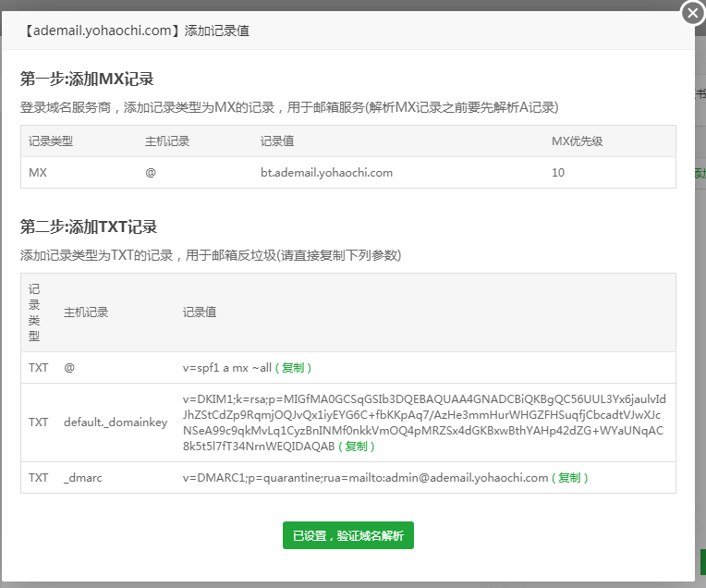Click the 第一步:添加MX记录 heading
Image resolution: width=706 pixels, height=588 pixels.
coord(87,79)
